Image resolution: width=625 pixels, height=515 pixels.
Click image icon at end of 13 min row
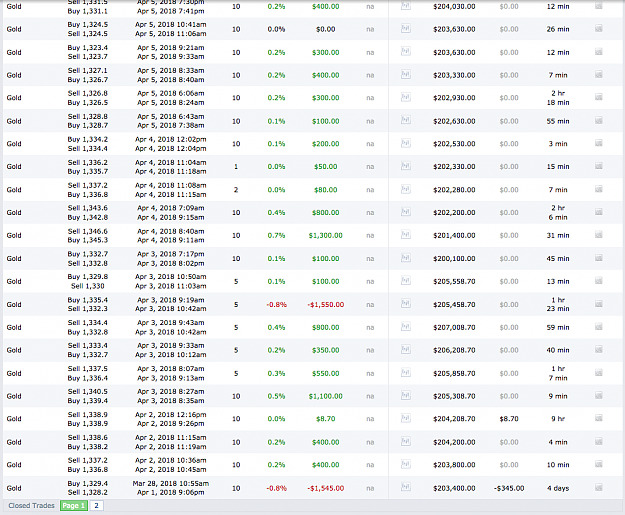599,281
